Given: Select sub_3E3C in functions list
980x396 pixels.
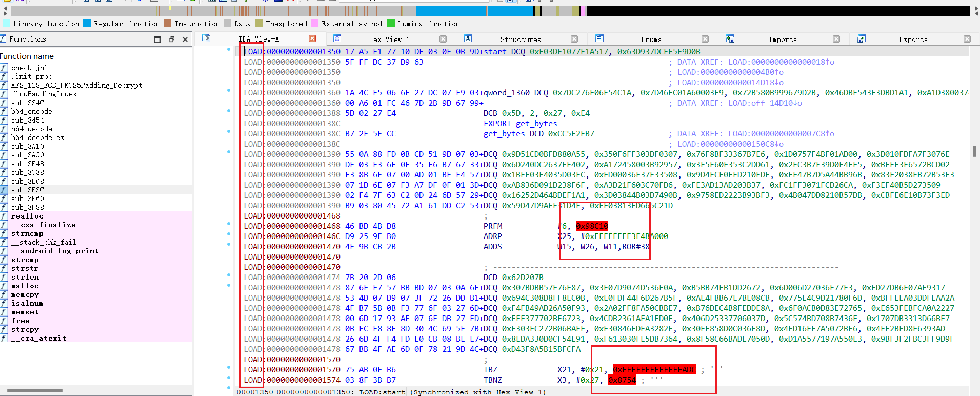Looking at the screenshot, I should click(x=27, y=190).
